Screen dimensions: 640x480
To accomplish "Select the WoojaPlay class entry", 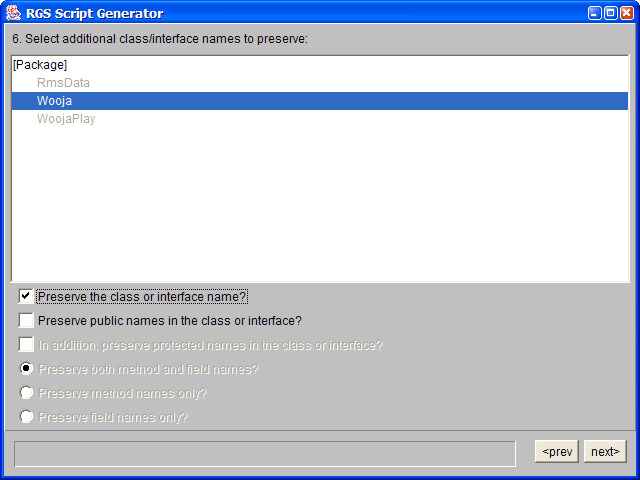I will click(66, 118).
